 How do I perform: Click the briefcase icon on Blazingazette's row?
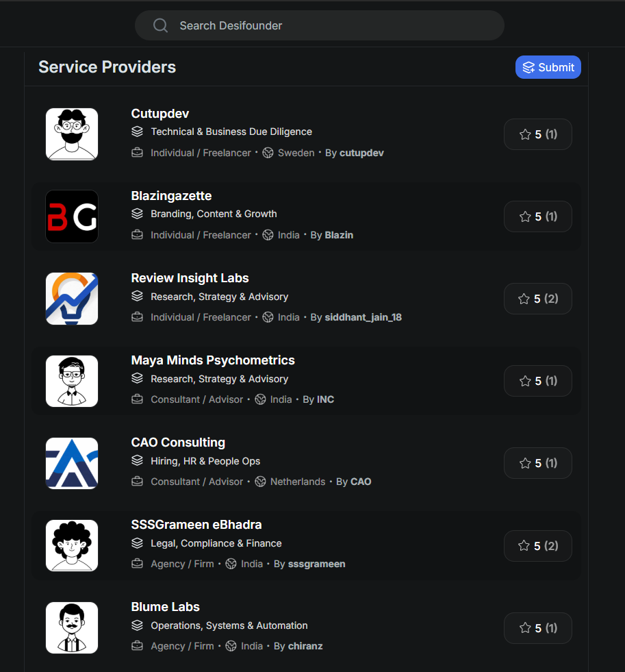137,235
